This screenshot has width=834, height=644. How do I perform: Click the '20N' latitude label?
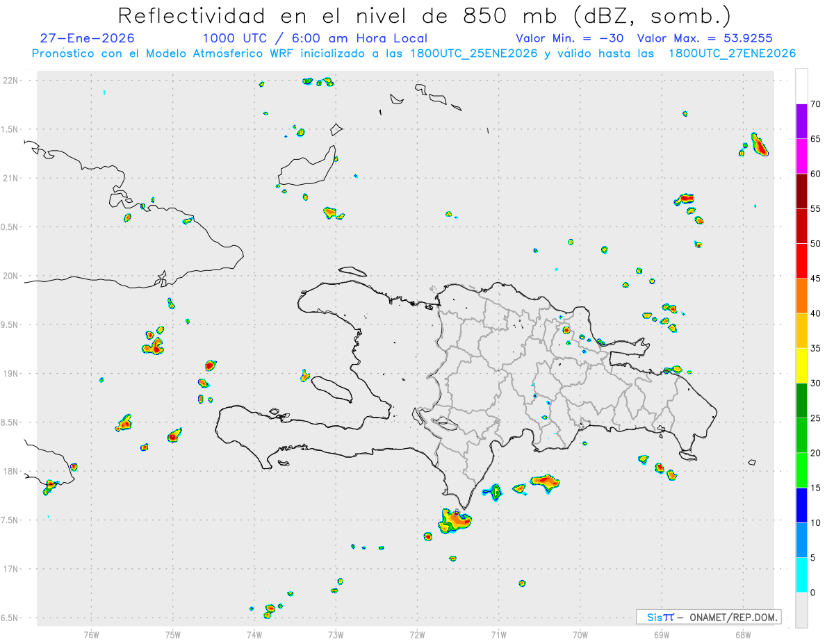pos(11,276)
